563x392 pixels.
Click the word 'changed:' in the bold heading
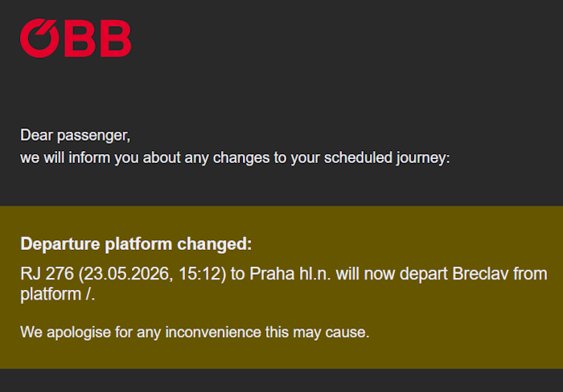(215, 244)
